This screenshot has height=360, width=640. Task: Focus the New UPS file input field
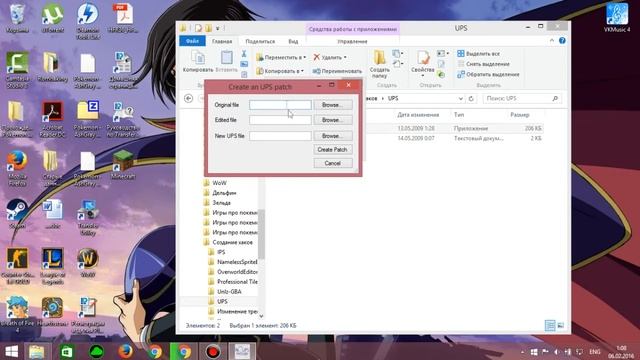[280, 136]
